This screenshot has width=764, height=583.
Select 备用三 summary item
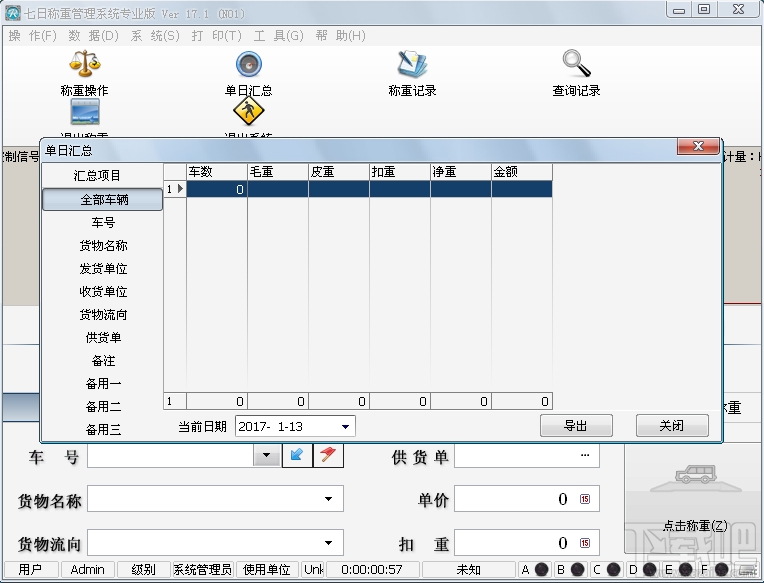103,429
